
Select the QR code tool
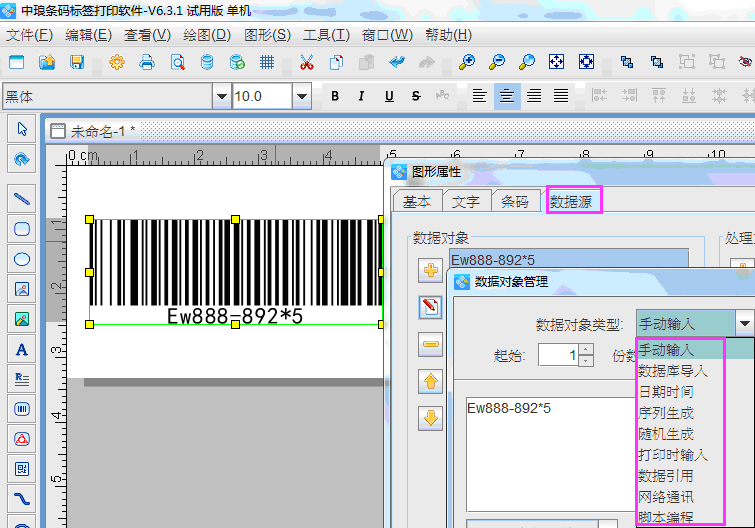pyautogui.click(x=22, y=469)
